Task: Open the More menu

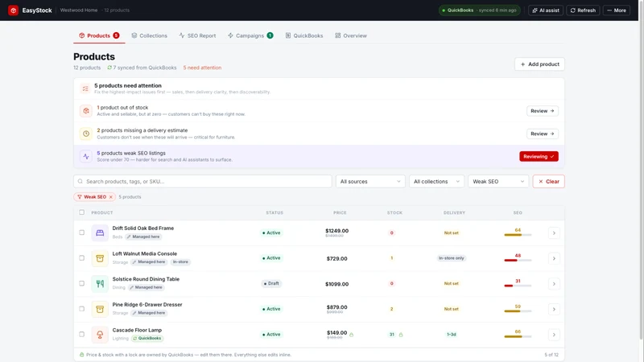Action: (617, 10)
